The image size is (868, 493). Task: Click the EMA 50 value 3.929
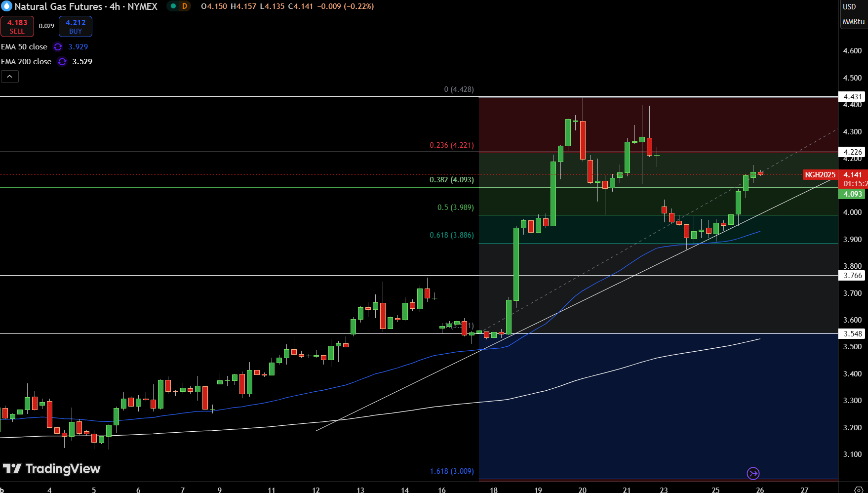(78, 47)
